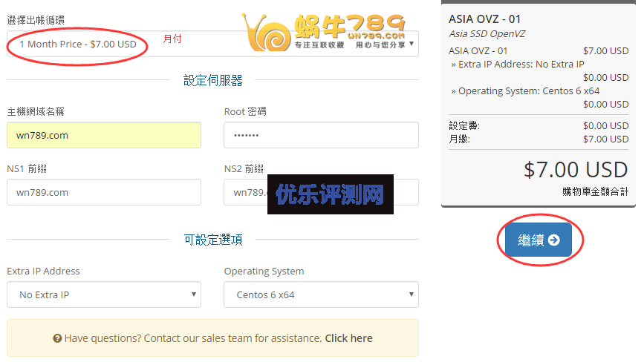
Task: Click the 設定伺服器 section heading
Action: coord(212,80)
